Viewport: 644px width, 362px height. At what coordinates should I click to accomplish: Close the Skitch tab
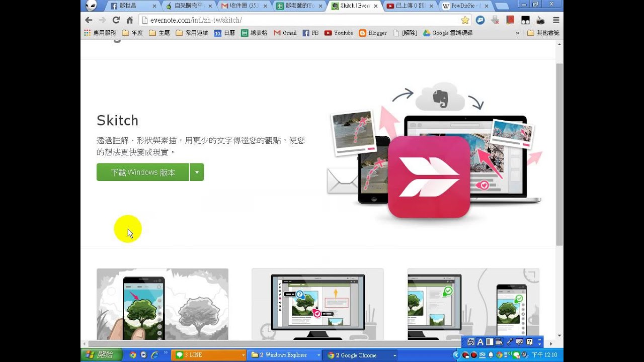(375, 6)
